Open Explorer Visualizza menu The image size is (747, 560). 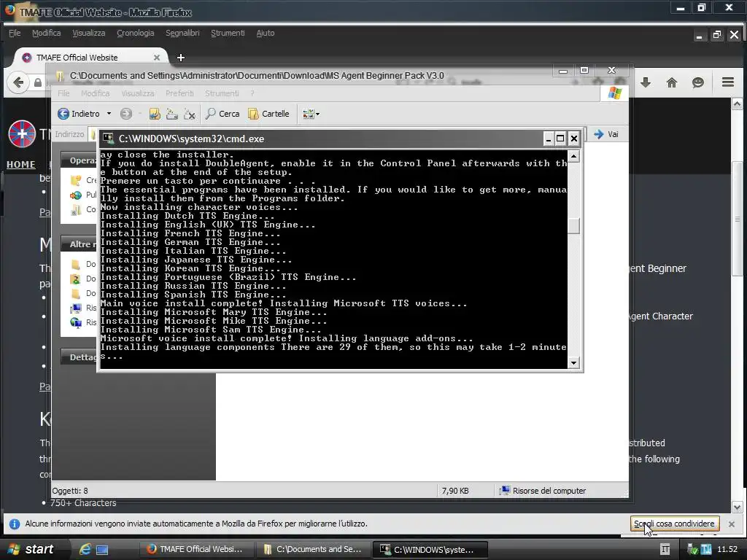[138, 93]
